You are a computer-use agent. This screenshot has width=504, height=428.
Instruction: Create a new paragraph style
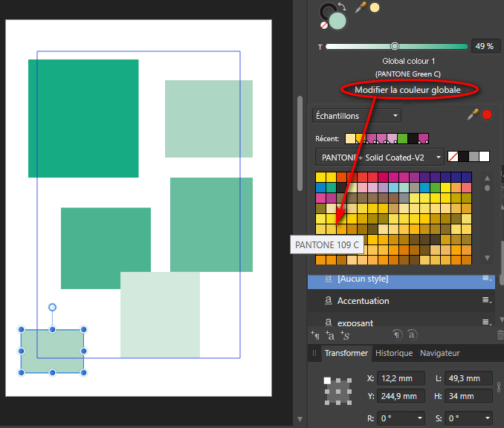pyautogui.click(x=315, y=335)
